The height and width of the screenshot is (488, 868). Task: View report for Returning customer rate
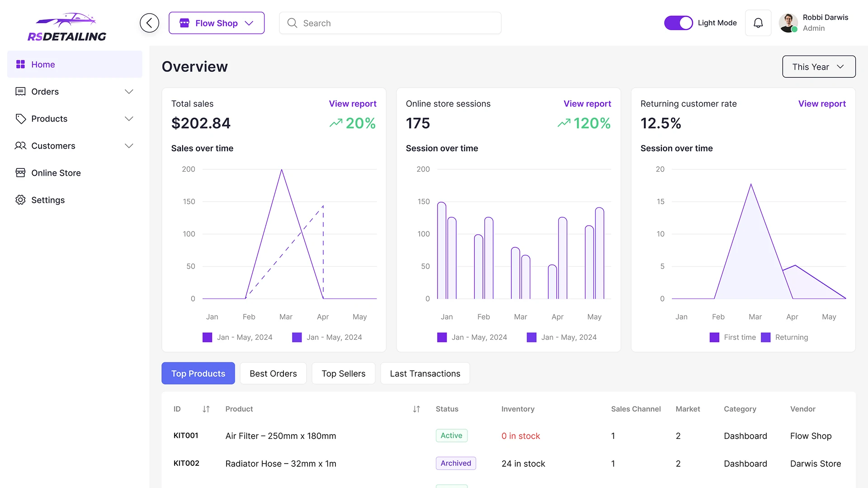pyautogui.click(x=822, y=103)
